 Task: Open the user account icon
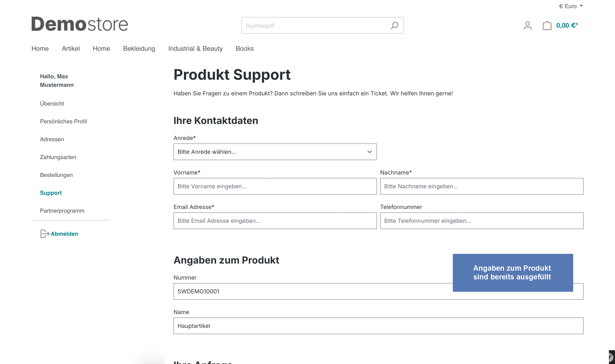pyautogui.click(x=528, y=26)
